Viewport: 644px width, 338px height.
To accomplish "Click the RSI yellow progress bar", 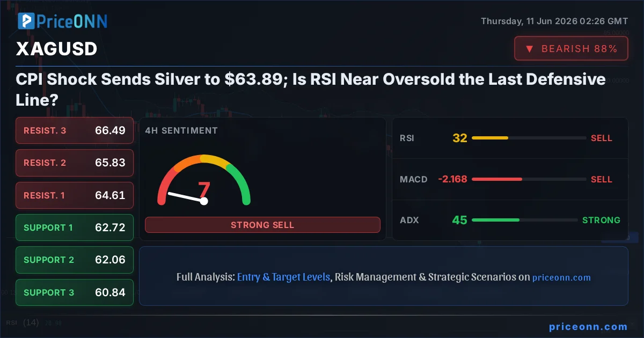I will pyautogui.click(x=489, y=138).
